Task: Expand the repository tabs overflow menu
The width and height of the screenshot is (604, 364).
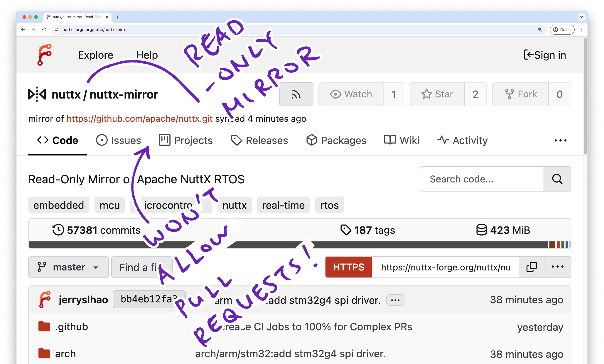Action: [x=560, y=140]
